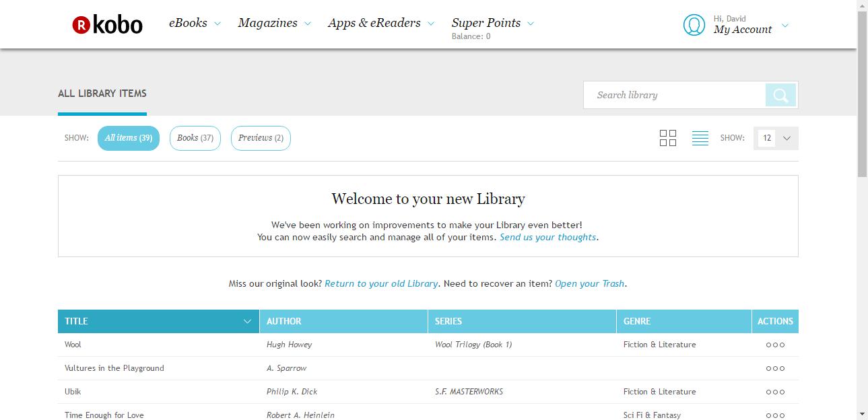The width and height of the screenshot is (868, 420).
Task: Click Time Enough for Love title
Action: click(104, 415)
